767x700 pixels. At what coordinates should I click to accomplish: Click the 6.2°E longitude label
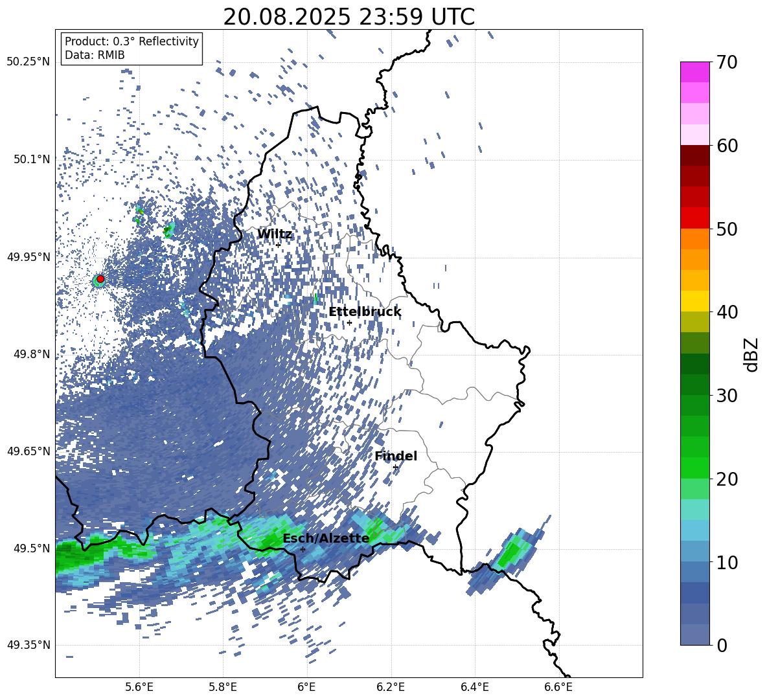point(391,687)
